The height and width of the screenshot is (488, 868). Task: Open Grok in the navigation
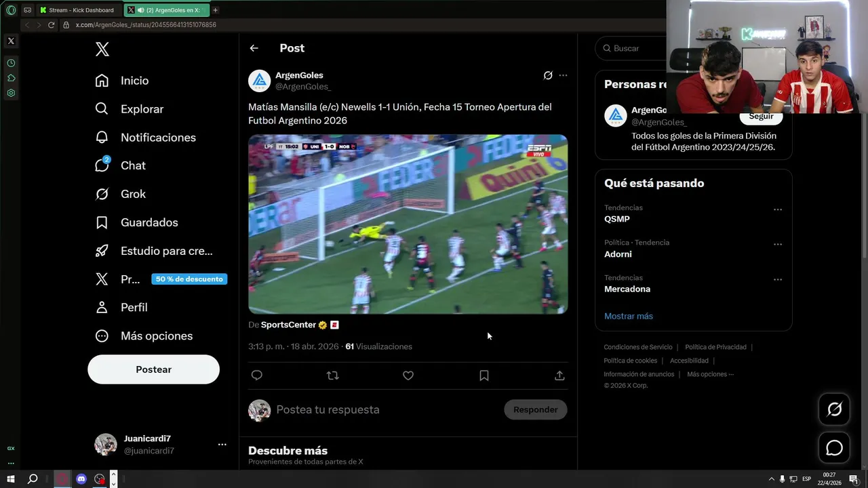tap(121, 194)
